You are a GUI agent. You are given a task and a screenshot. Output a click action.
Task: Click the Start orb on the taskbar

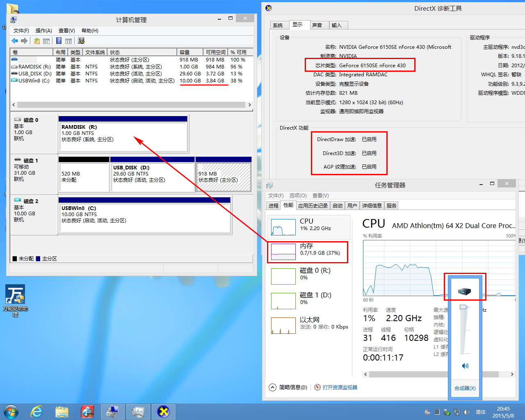pos(11,412)
